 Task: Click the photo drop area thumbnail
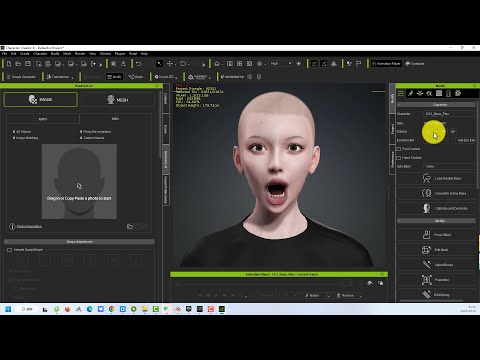click(79, 181)
